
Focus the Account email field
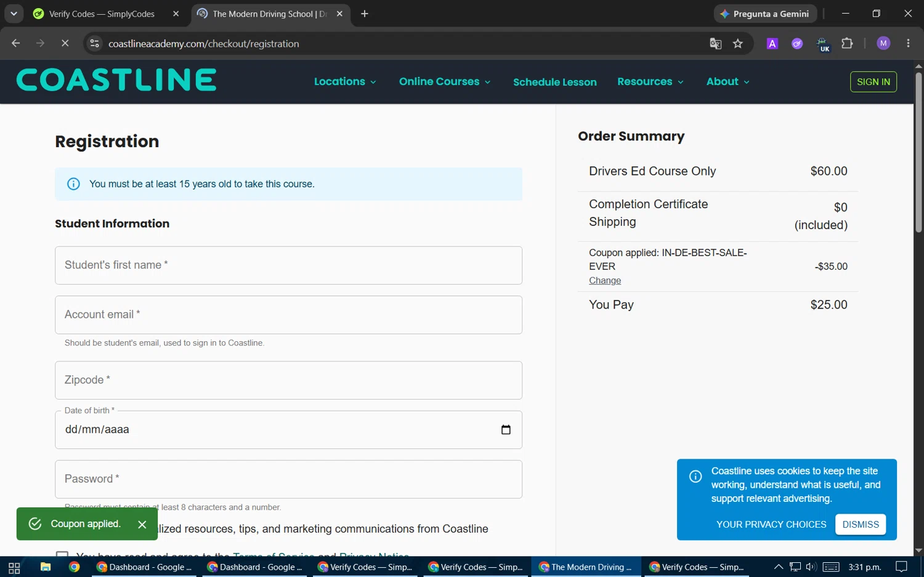click(288, 315)
